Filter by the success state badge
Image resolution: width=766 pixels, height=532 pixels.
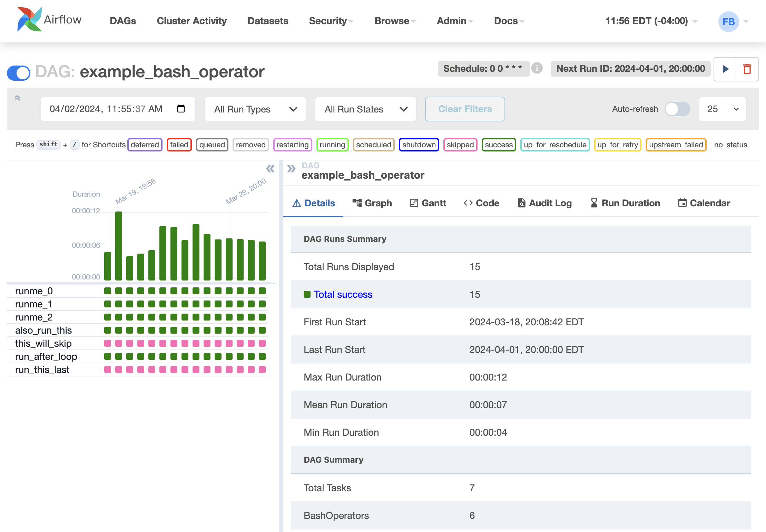[x=499, y=145]
